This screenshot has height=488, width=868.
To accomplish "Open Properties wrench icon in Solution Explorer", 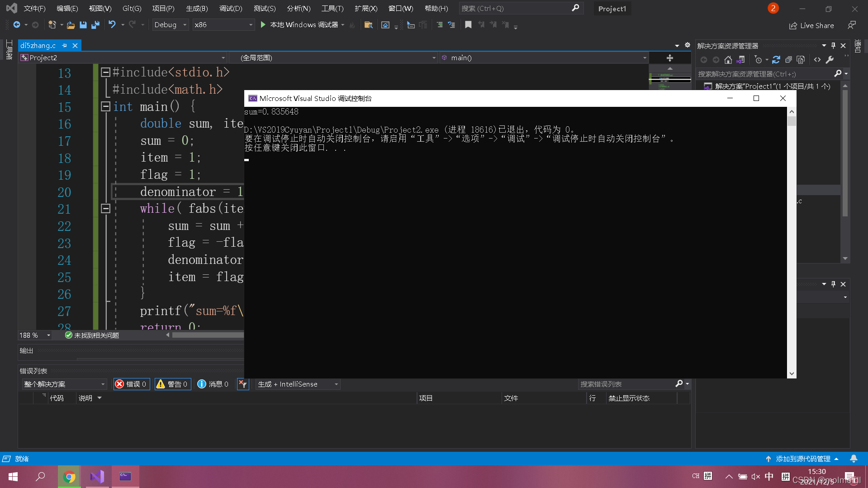I will (x=830, y=60).
